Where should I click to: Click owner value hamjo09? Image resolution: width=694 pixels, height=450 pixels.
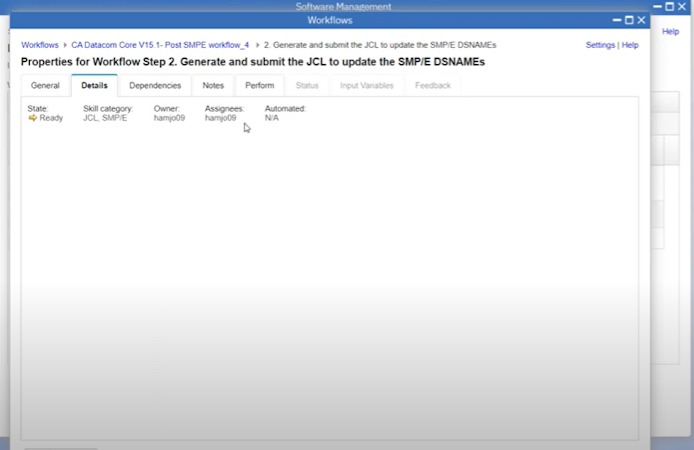coord(170,118)
